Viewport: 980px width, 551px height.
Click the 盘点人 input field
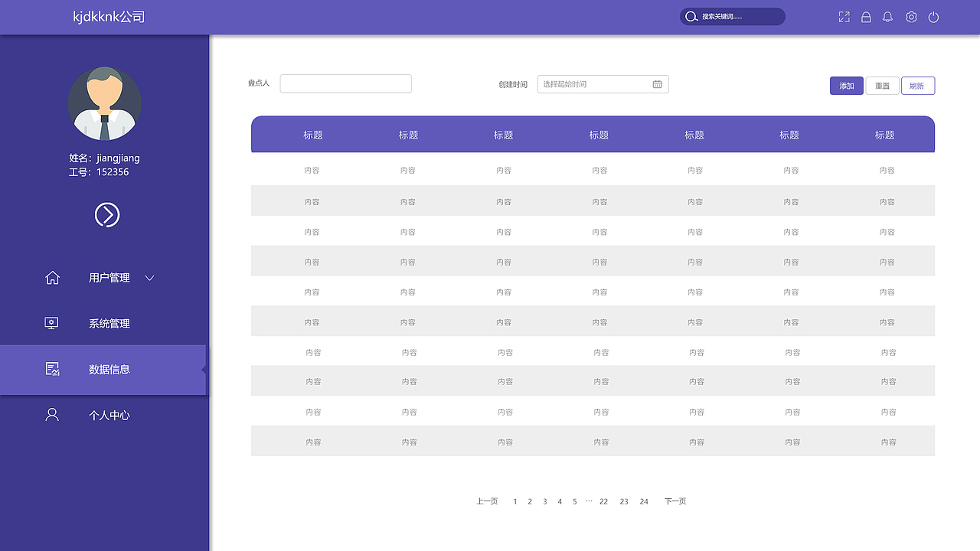click(346, 83)
